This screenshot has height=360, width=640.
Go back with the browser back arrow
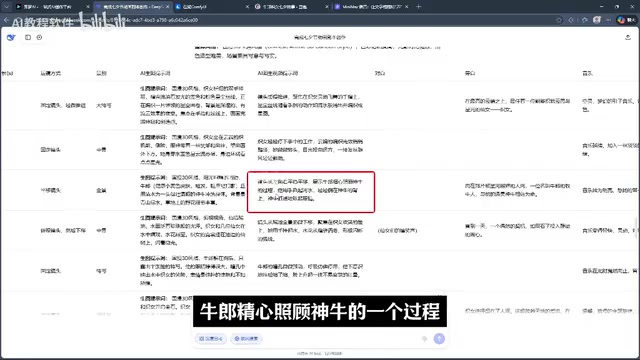(x=7, y=20)
